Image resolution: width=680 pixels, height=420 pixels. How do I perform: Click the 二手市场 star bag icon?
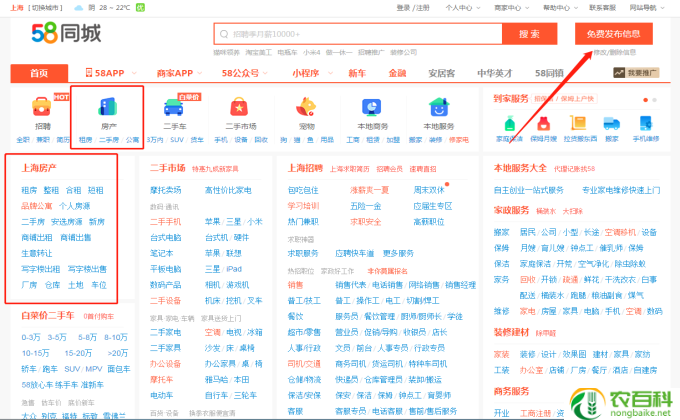[x=239, y=107]
